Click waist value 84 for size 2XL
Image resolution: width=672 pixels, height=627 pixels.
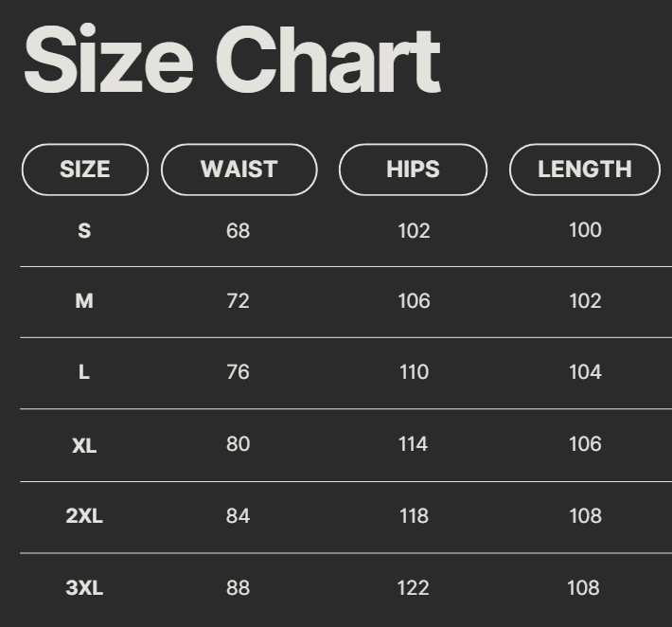tap(239, 516)
